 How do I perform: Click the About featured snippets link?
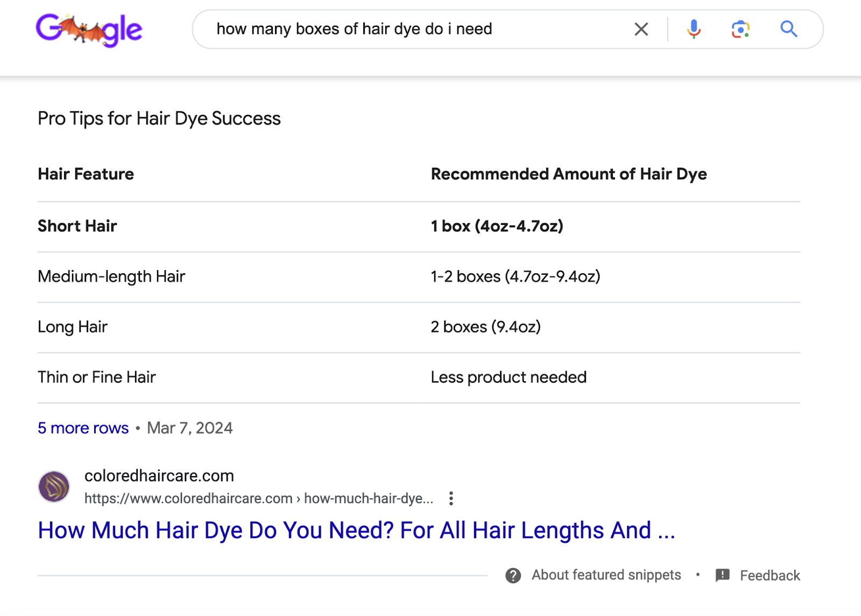point(605,575)
